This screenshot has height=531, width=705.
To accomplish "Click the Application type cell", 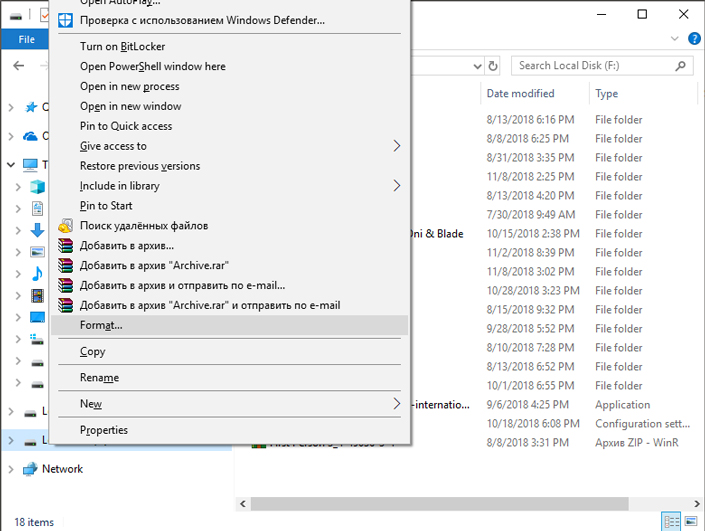I will 623,405.
